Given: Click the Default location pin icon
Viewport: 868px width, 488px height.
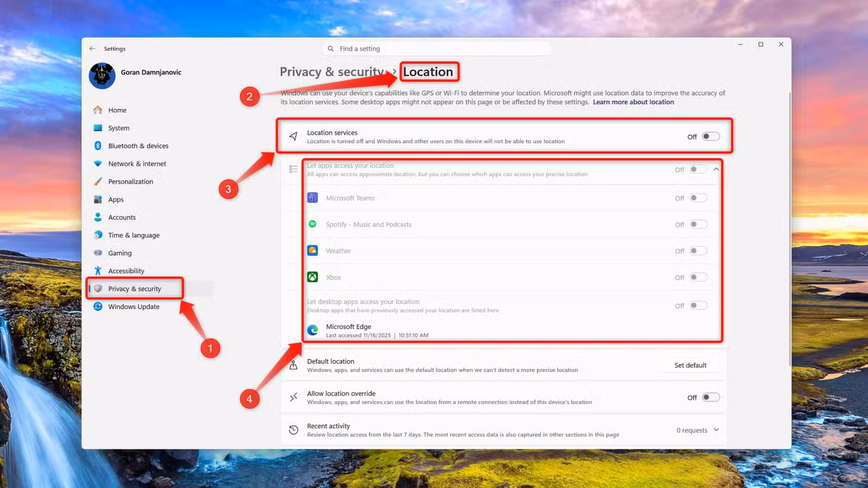Looking at the screenshot, I should [x=294, y=365].
